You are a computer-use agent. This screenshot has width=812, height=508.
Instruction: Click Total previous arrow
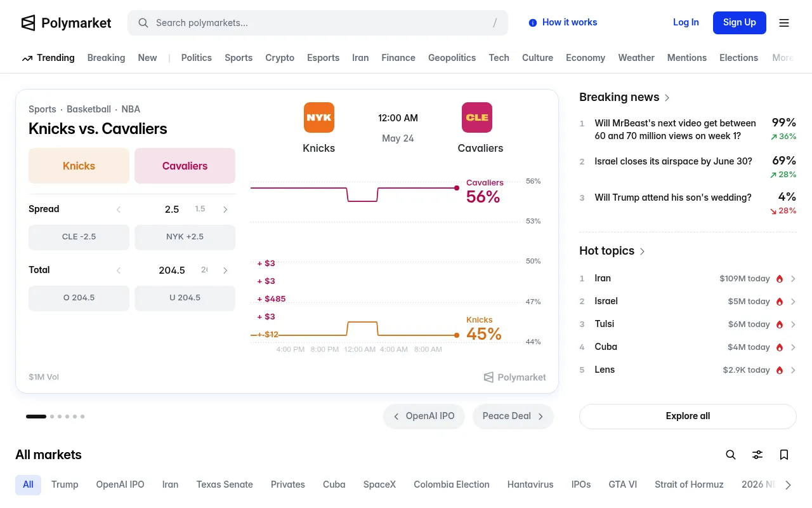pyautogui.click(x=118, y=271)
